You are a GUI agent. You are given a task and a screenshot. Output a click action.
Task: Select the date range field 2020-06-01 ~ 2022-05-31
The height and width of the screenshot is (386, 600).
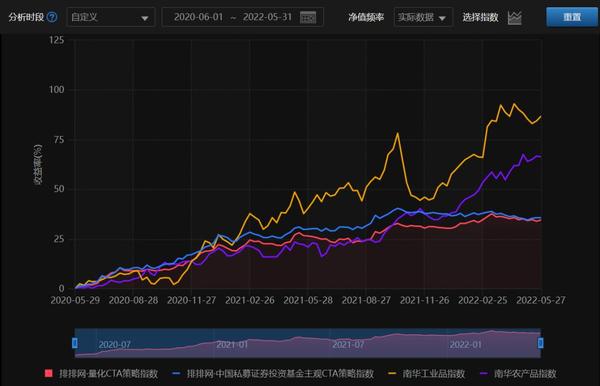click(243, 17)
